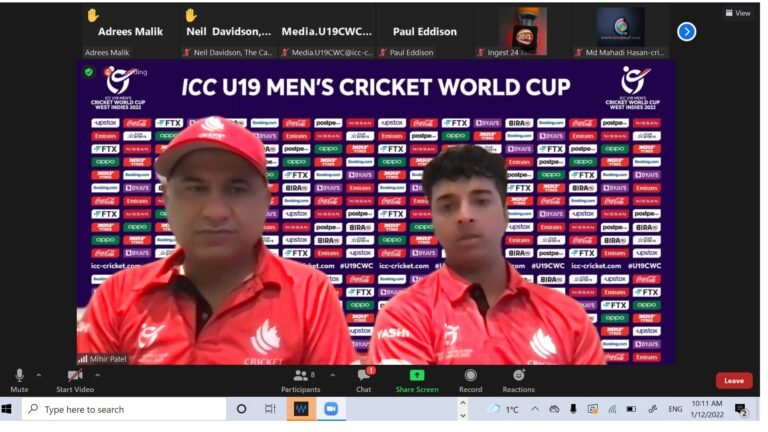Click the taskbar search box
This screenshot has height=432, width=768.
click(124, 409)
